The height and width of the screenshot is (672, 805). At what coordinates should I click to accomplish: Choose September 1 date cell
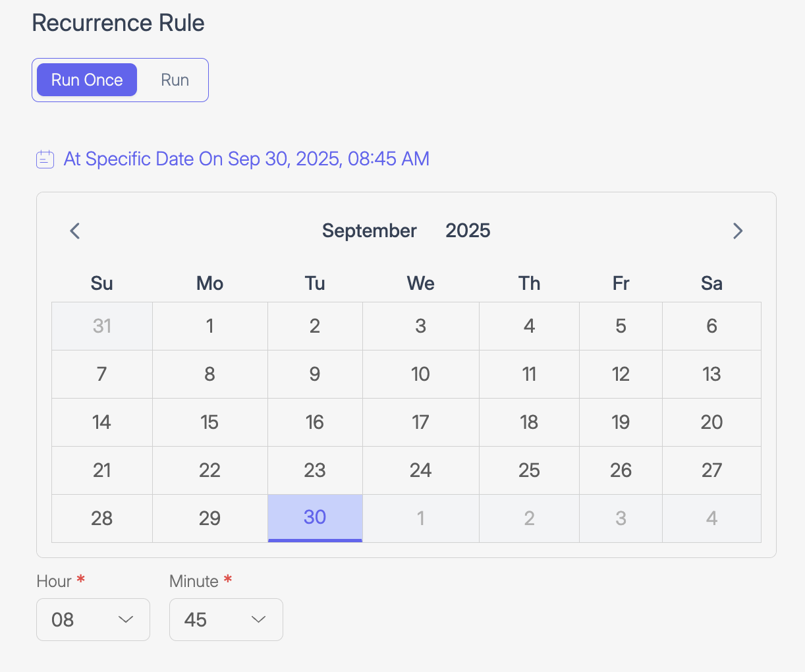click(x=209, y=326)
